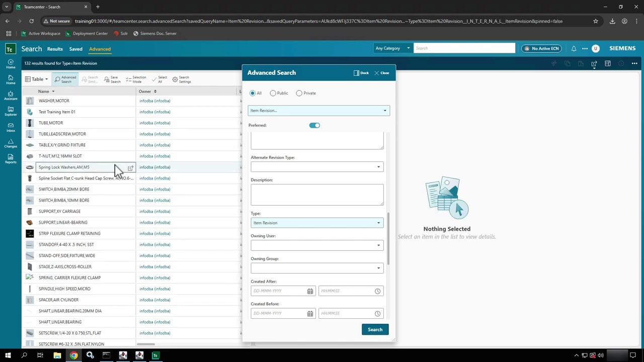Click the Advanced Search toolbar button
The height and width of the screenshot is (362, 644).
click(x=65, y=79)
